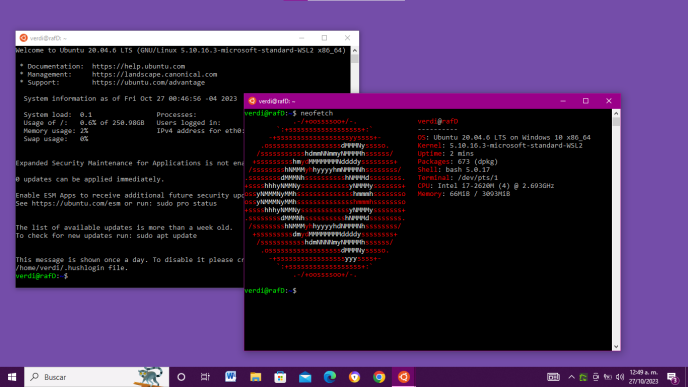The width and height of the screenshot is (688, 387).
Task: Select the Ubuntu app on the taskbar
Action: coord(404,377)
